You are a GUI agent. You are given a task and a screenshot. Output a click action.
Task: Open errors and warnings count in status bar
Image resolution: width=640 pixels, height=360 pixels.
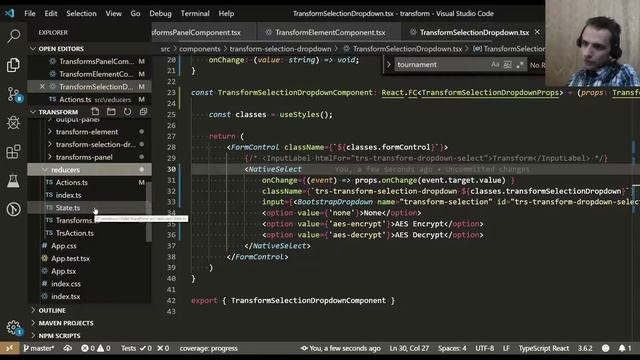tap(96, 348)
